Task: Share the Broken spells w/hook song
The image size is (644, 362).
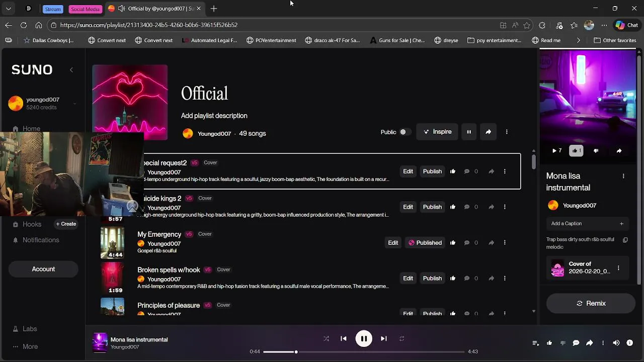Action: click(492, 279)
